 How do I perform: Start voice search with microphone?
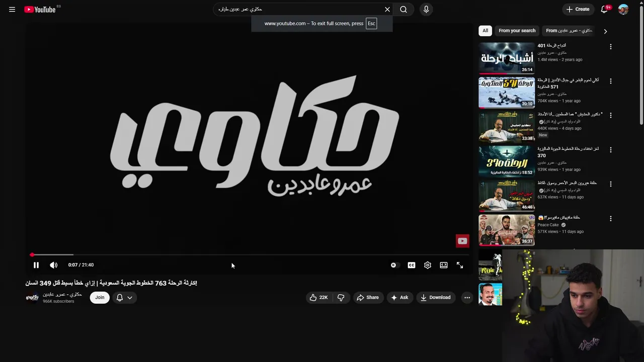pos(426,9)
